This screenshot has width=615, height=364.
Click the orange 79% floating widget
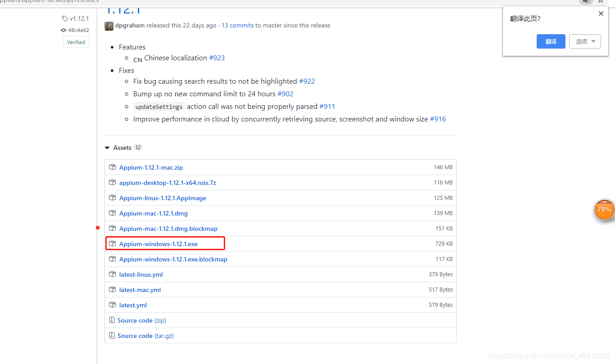pos(604,210)
